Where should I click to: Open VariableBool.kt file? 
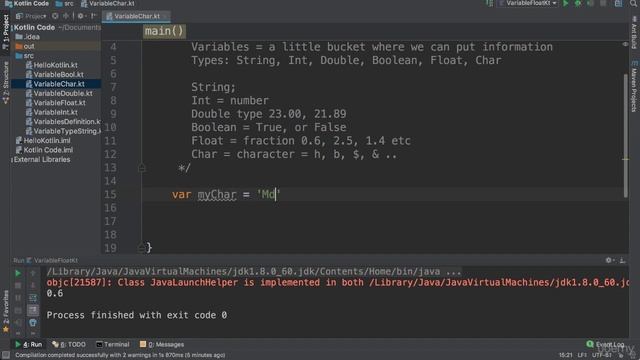tap(55, 74)
